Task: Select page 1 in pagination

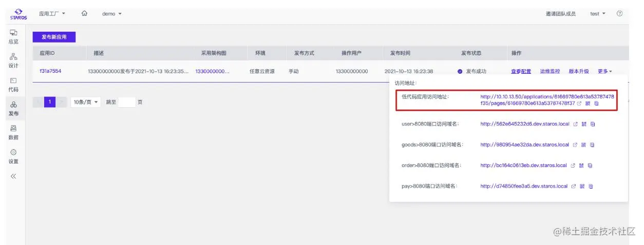Action: (50, 102)
